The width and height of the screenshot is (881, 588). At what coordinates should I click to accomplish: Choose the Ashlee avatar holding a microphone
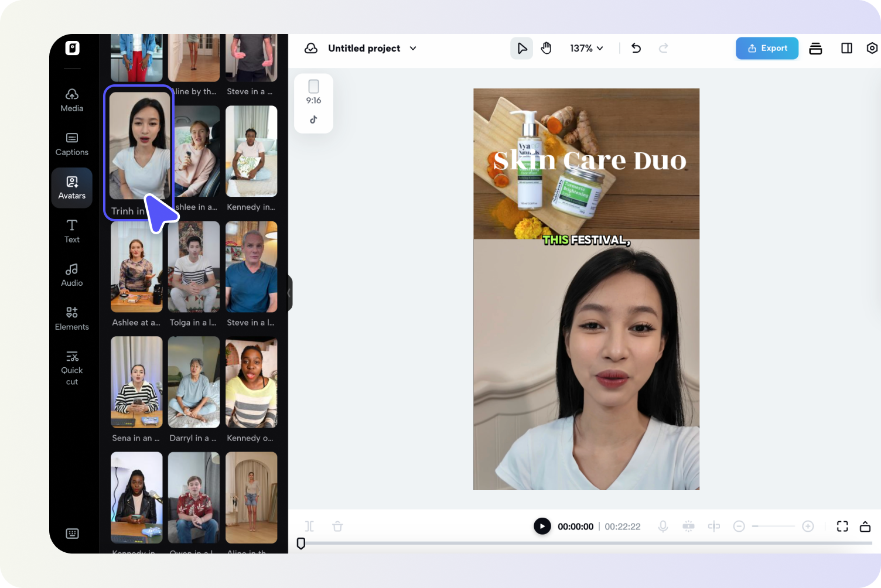197,151
